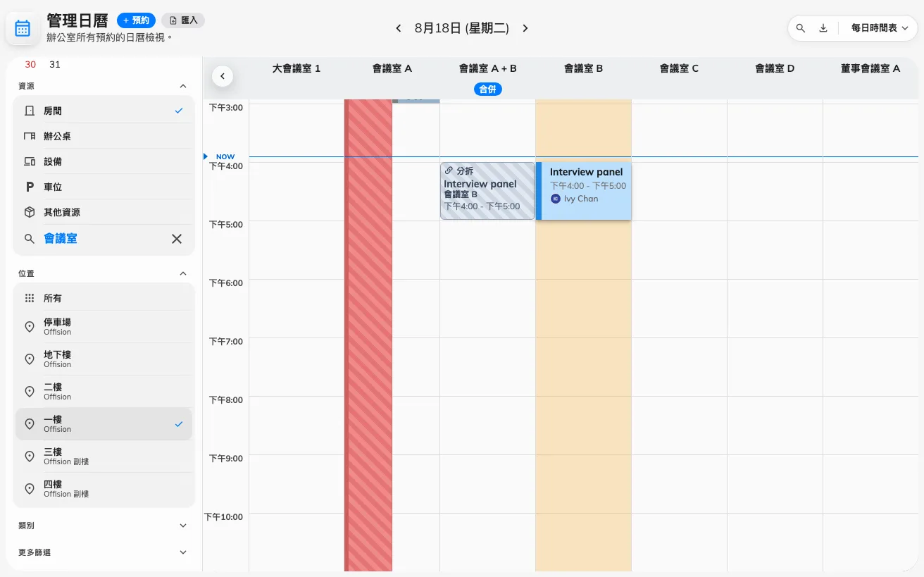This screenshot has height=577, width=924.
Task: Select the 房間 resource filter
Action: click(x=104, y=111)
